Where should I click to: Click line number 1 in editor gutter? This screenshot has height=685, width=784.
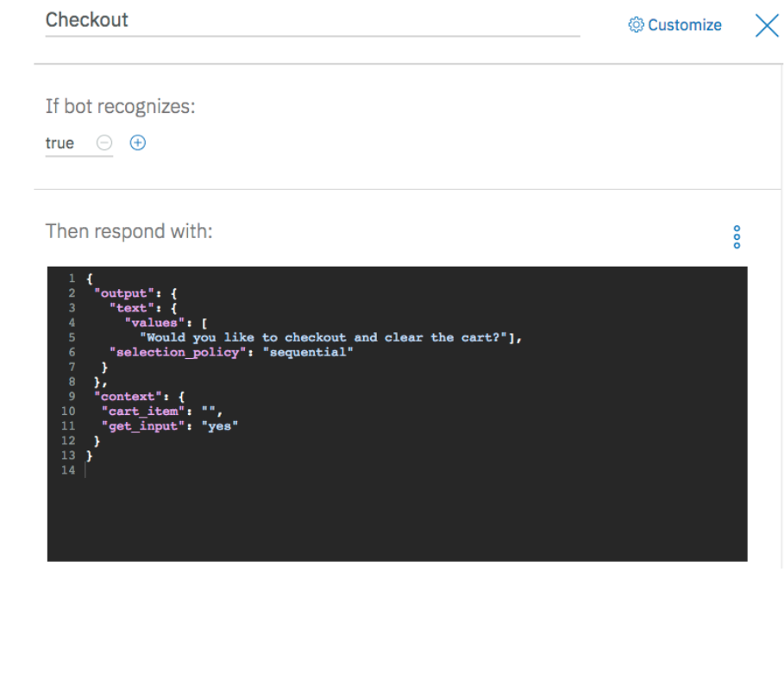point(72,279)
